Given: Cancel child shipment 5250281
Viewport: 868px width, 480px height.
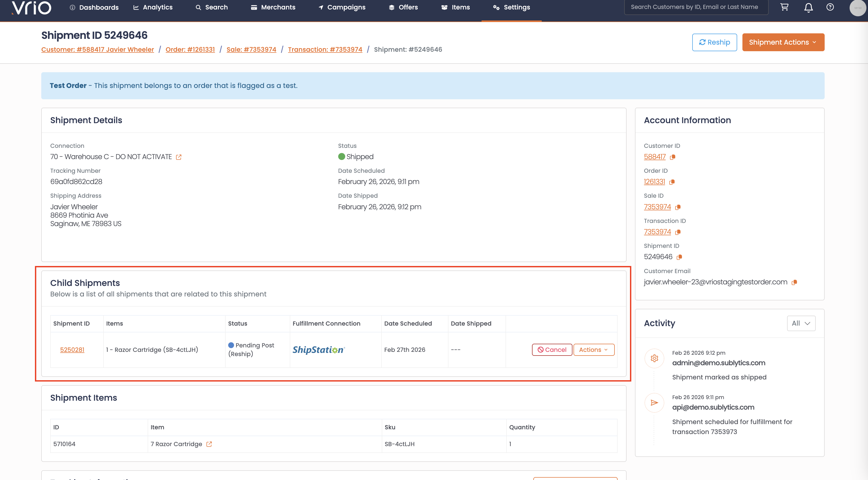Looking at the screenshot, I should pos(552,350).
